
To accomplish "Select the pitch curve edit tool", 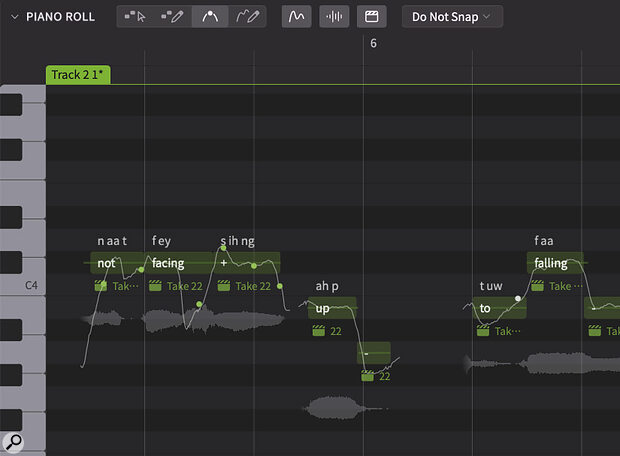I will coord(210,17).
